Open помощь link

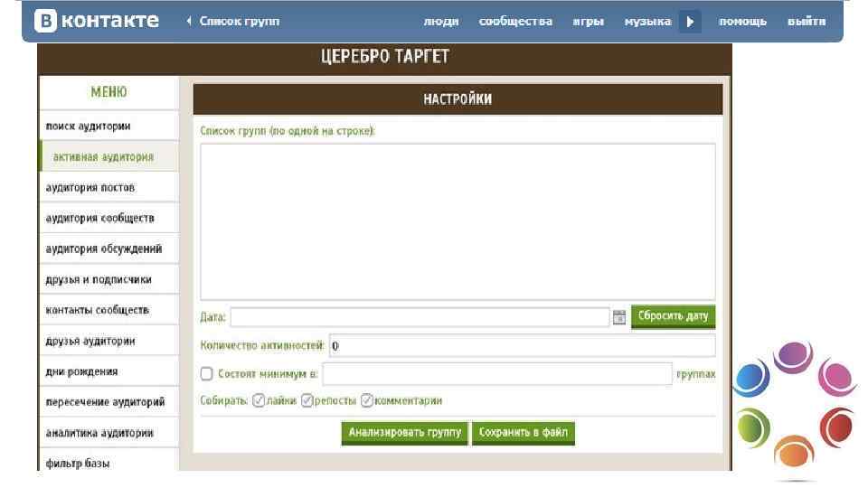click(742, 22)
